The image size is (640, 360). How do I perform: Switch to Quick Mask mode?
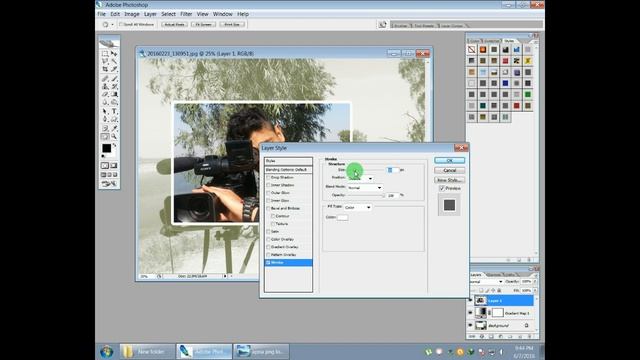[114, 165]
